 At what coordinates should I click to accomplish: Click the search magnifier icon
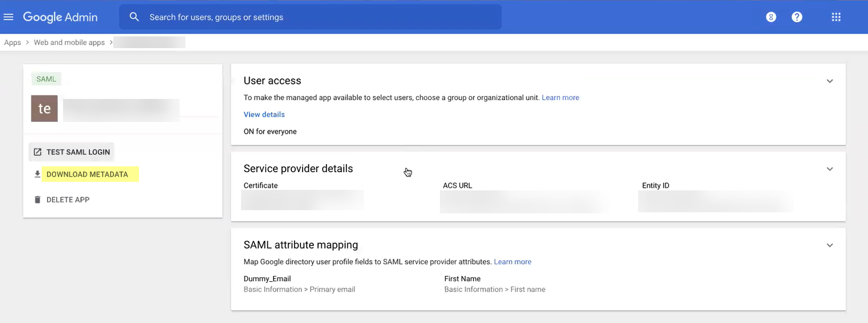click(x=134, y=17)
